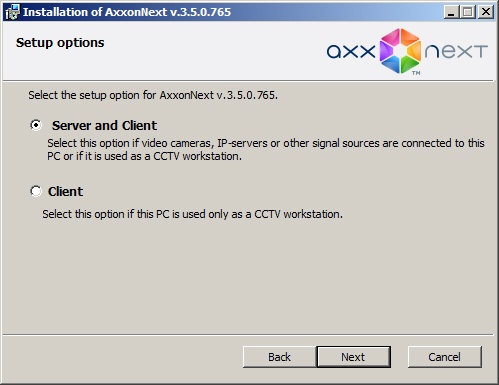This screenshot has width=499, height=385.
Task: Click the 'next' part of the logo
Action: (x=456, y=52)
